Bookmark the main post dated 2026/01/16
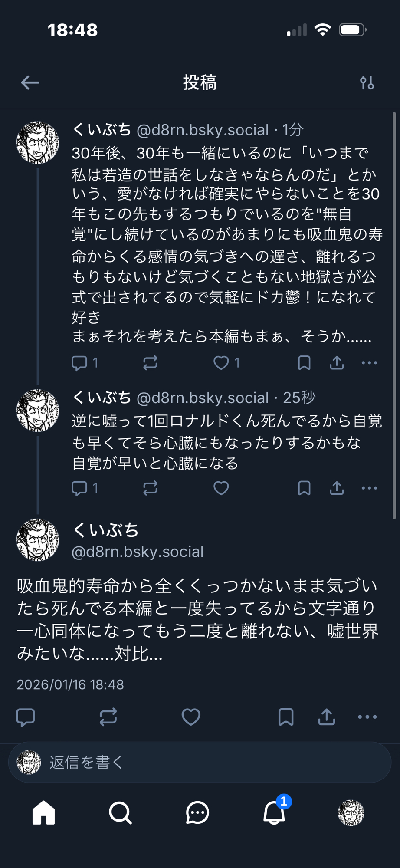 click(x=285, y=717)
